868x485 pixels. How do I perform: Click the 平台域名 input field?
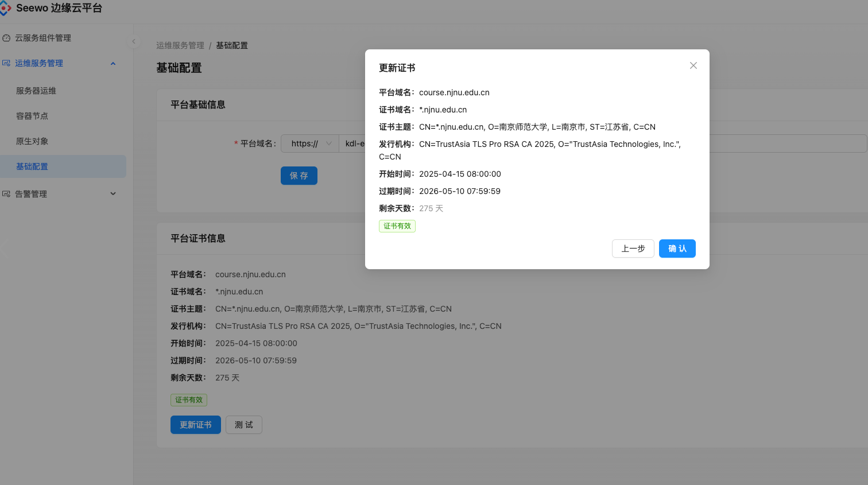coord(786,143)
